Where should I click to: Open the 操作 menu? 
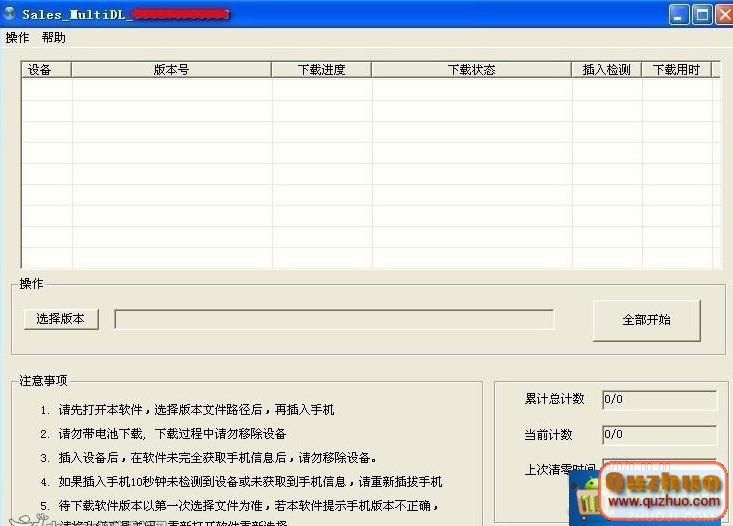[17, 37]
